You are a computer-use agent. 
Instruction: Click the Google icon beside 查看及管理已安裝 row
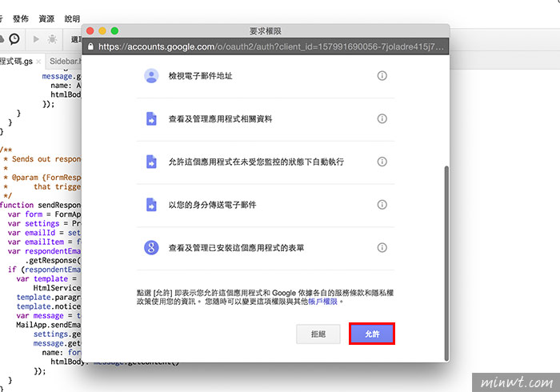pyautogui.click(x=151, y=247)
